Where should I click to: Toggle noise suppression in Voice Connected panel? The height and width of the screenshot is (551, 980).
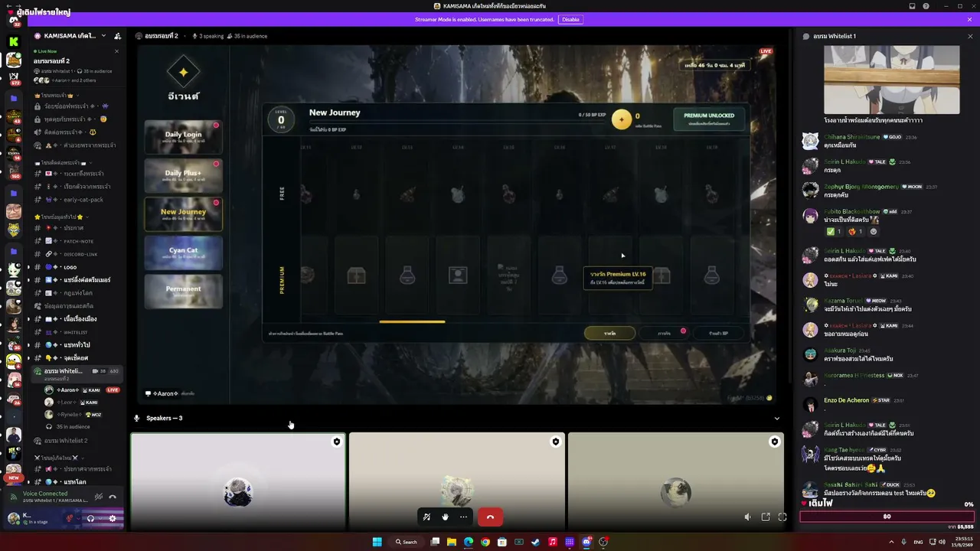[98, 497]
